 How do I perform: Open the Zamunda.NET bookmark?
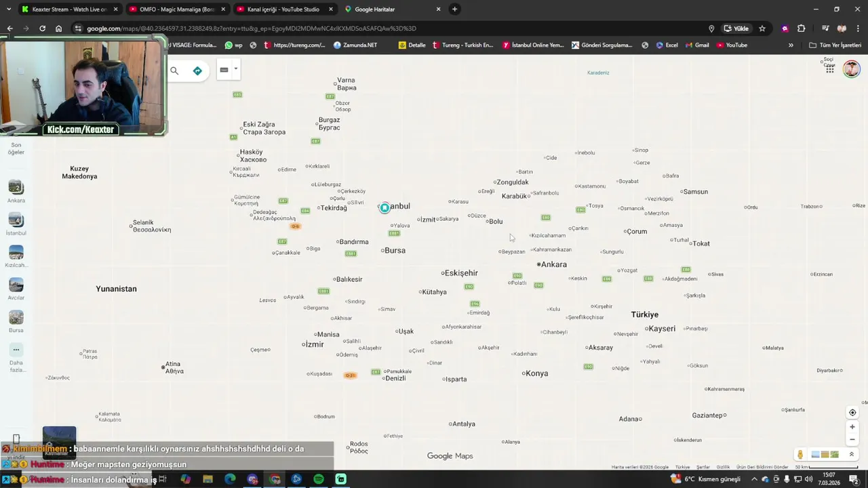coord(355,45)
